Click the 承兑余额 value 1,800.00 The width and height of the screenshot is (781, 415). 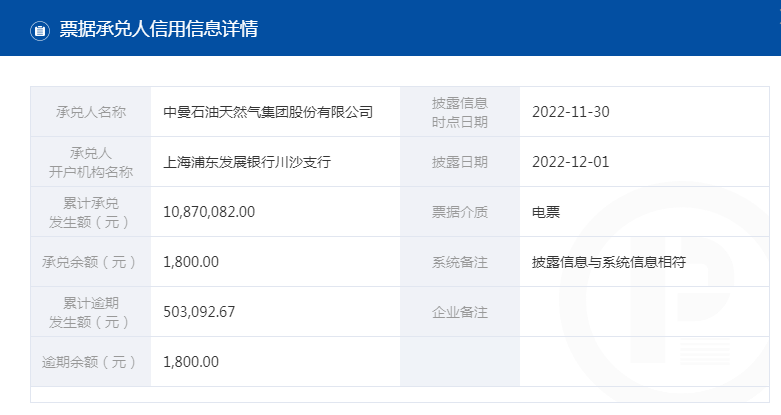(x=191, y=262)
